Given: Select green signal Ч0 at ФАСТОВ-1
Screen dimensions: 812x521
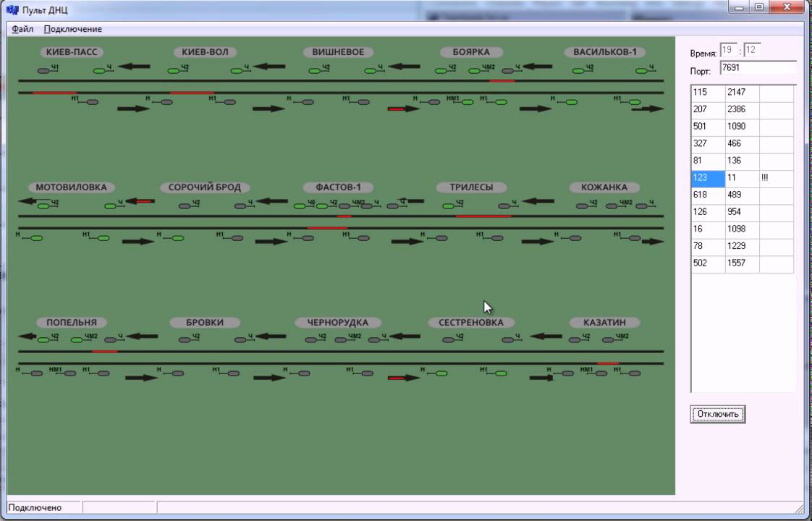Looking at the screenshot, I should point(300,206).
